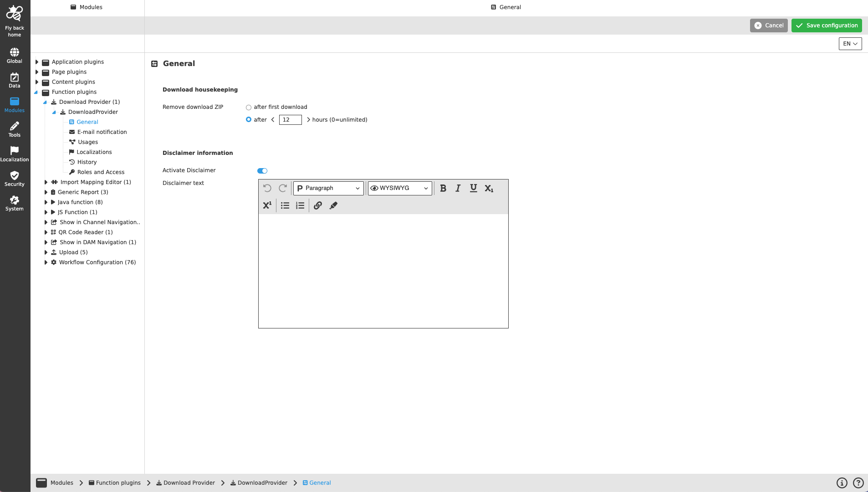This screenshot has width=868, height=492.
Task: Disable the Activate Disclaimer toggle
Action: pyautogui.click(x=262, y=170)
